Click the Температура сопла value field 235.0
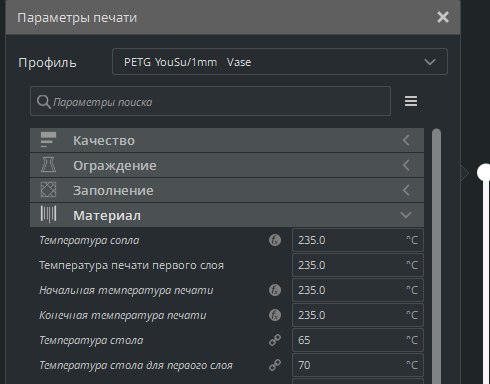 358,240
